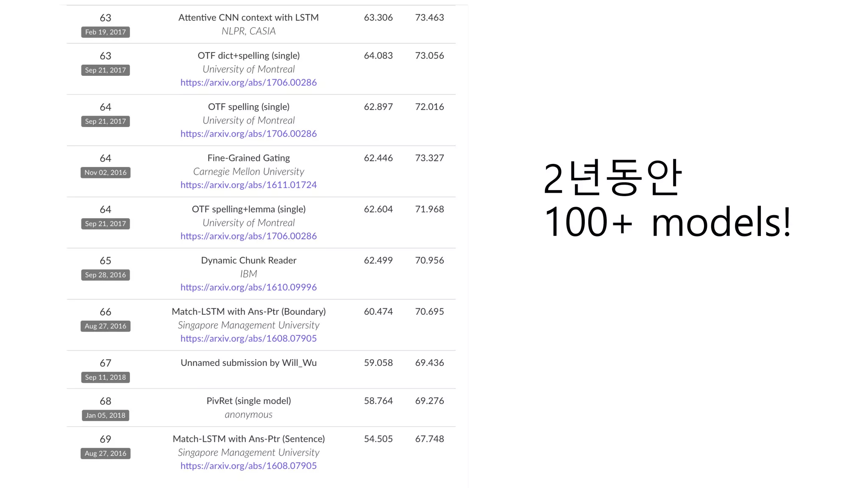
Task: Click the Nov 02, 2016 date badge
Action: point(106,173)
